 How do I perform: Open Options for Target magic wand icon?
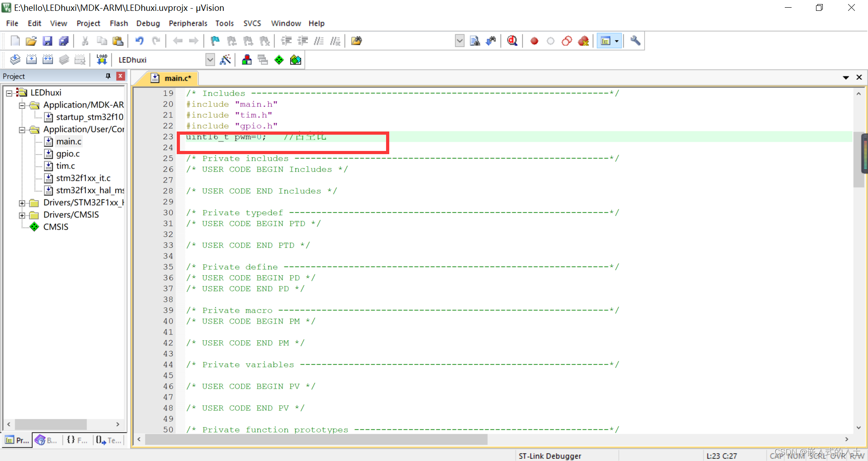click(225, 60)
